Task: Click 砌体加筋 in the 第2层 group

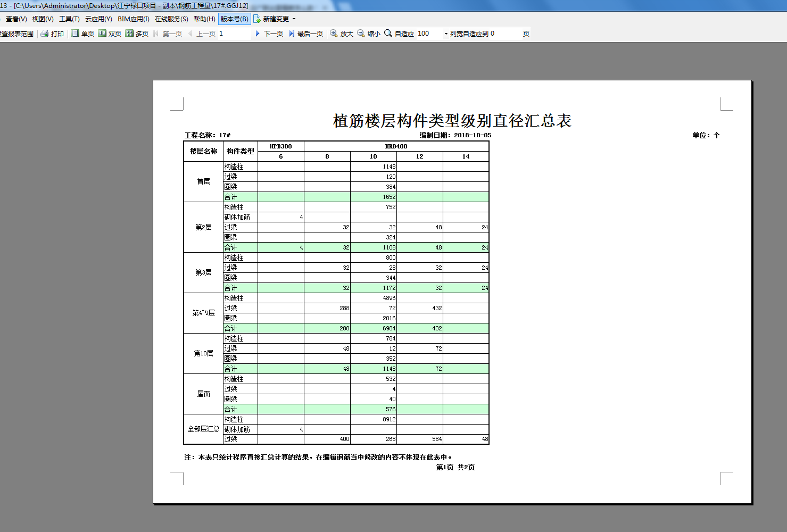Action: pos(237,217)
